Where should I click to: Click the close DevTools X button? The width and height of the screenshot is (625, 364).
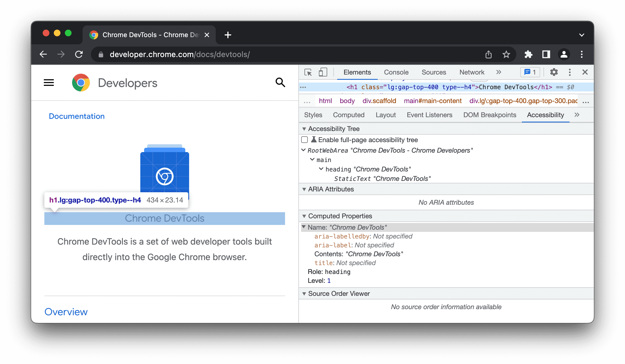click(x=585, y=72)
